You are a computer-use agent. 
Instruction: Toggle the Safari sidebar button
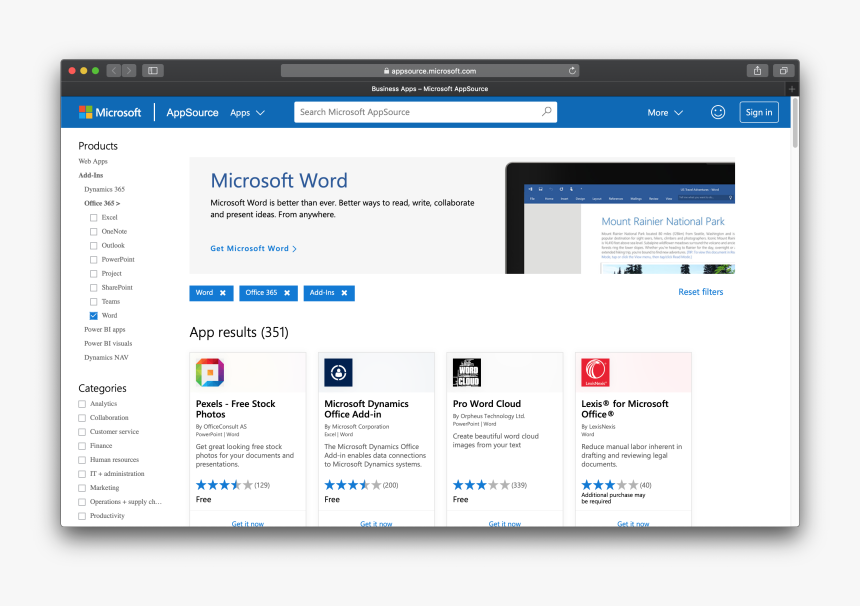[153, 71]
